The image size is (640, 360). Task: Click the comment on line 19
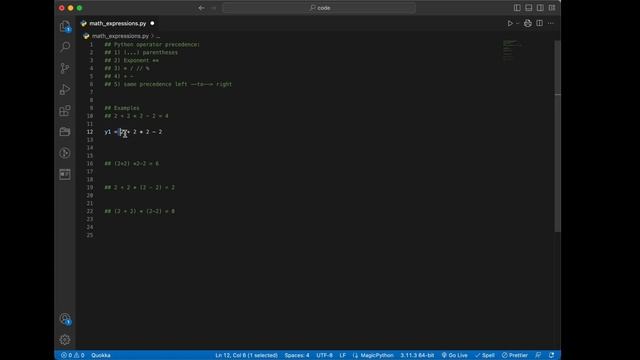tap(140, 187)
